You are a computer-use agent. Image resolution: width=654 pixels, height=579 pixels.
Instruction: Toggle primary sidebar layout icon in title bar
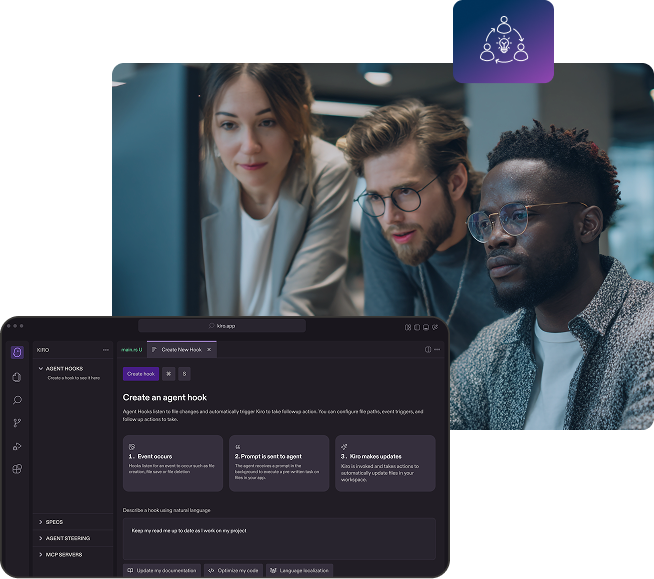[417, 327]
